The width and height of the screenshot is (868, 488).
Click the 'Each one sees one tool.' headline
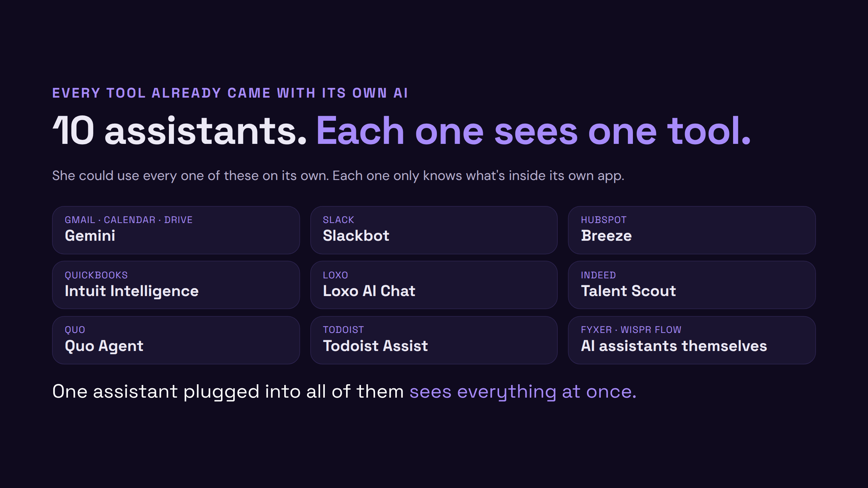(534, 130)
